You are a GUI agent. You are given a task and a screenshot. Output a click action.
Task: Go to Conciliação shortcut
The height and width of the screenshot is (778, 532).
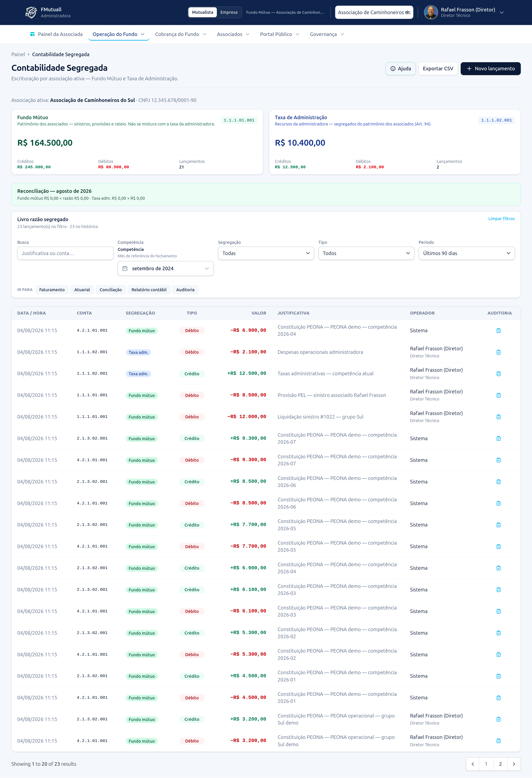111,290
